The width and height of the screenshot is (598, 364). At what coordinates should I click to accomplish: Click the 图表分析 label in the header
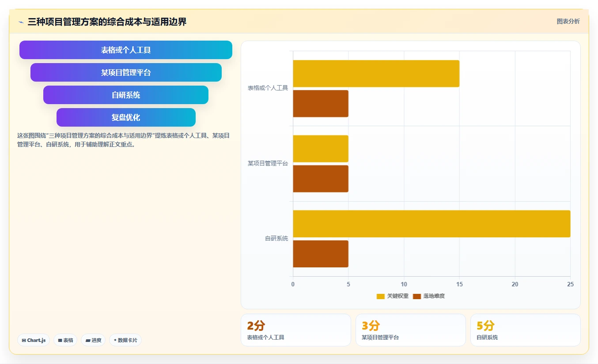click(x=568, y=21)
